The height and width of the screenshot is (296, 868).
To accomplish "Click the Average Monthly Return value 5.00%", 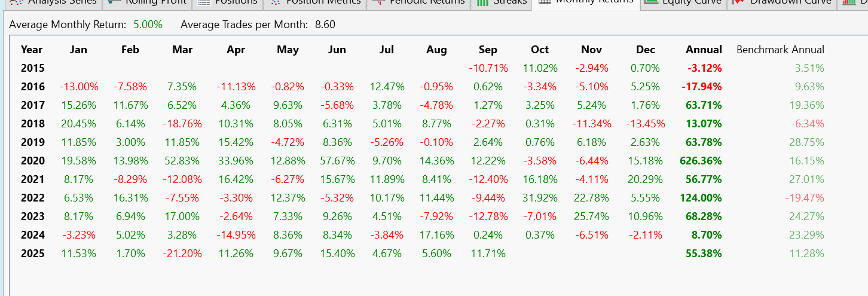I will point(147,25).
